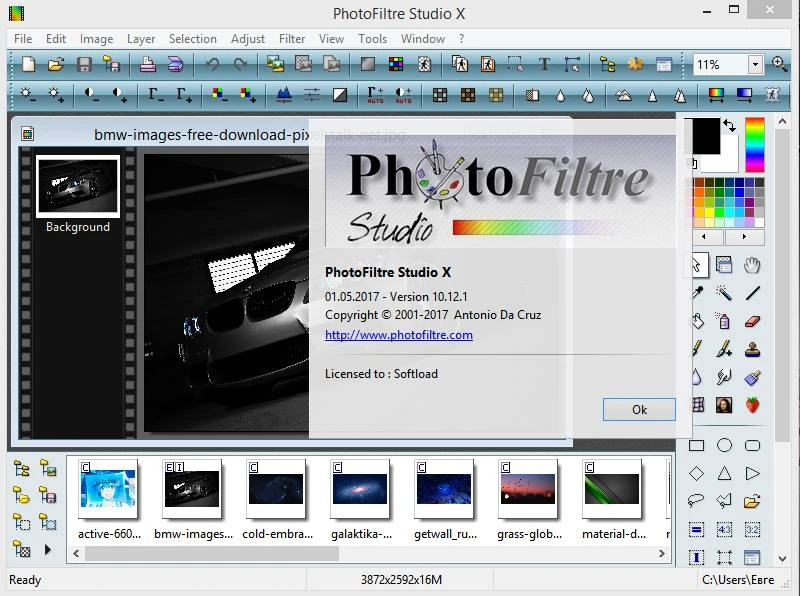The width and height of the screenshot is (800, 596).
Task: Choose the Lasso selection shape
Action: pyautogui.click(x=696, y=501)
